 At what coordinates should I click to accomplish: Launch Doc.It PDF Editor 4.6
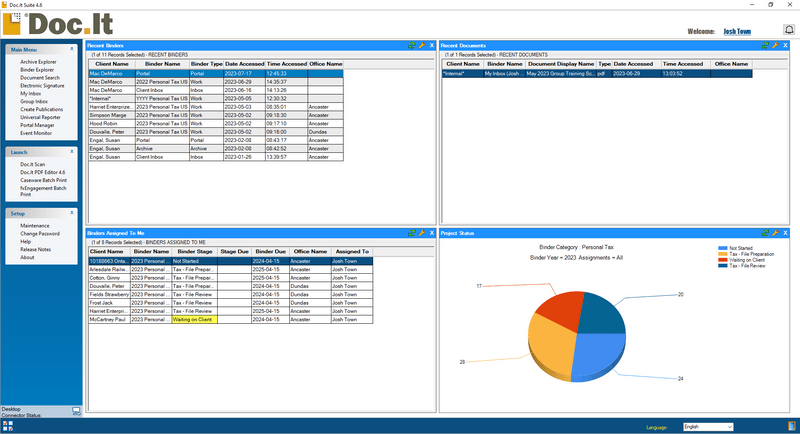43,172
